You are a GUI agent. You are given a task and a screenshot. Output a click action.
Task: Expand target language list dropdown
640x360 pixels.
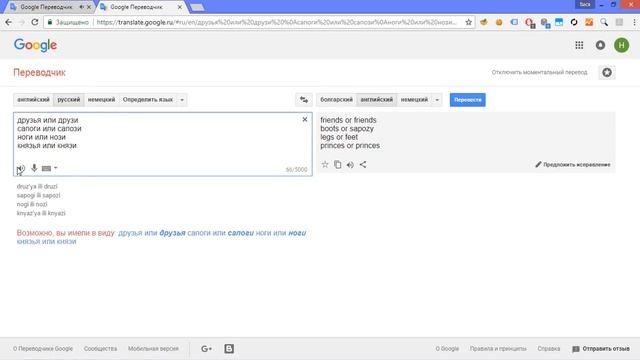(437, 100)
